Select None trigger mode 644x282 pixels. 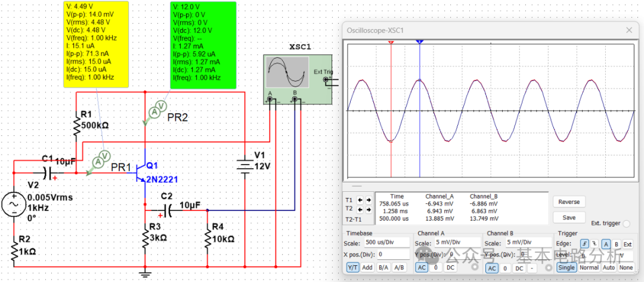[626, 267]
